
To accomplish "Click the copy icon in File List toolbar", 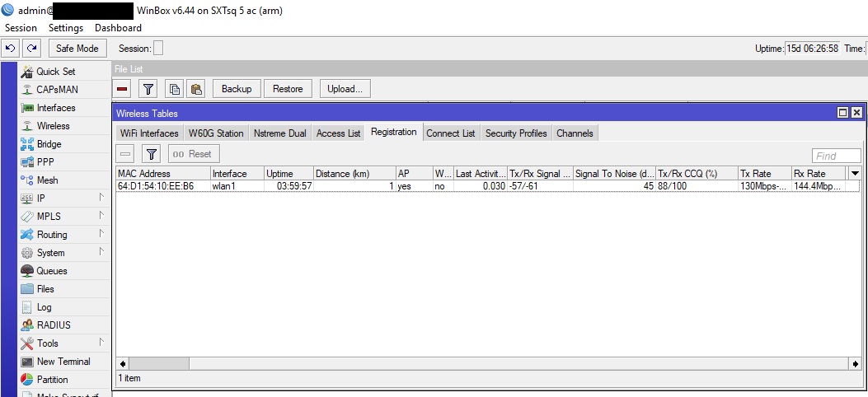I will click(x=175, y=89).
